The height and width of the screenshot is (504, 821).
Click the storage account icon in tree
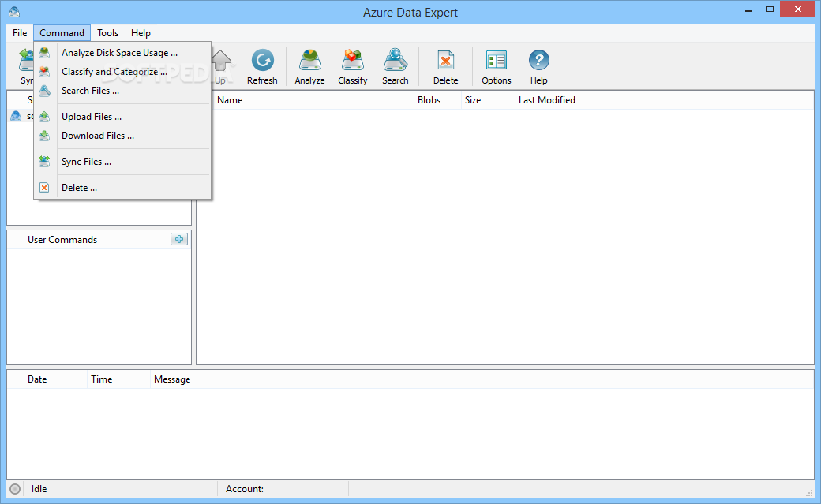tap(16, 116)
